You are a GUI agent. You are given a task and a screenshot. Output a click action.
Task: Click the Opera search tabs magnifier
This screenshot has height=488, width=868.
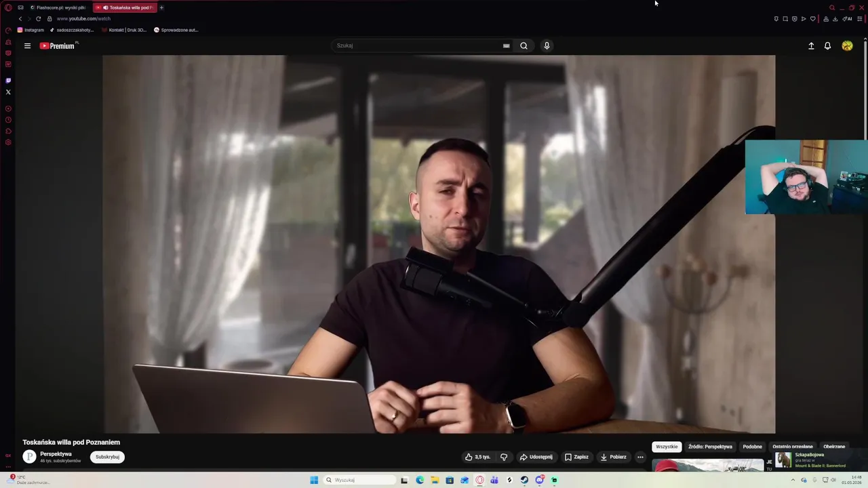click(x=832, y=7)
